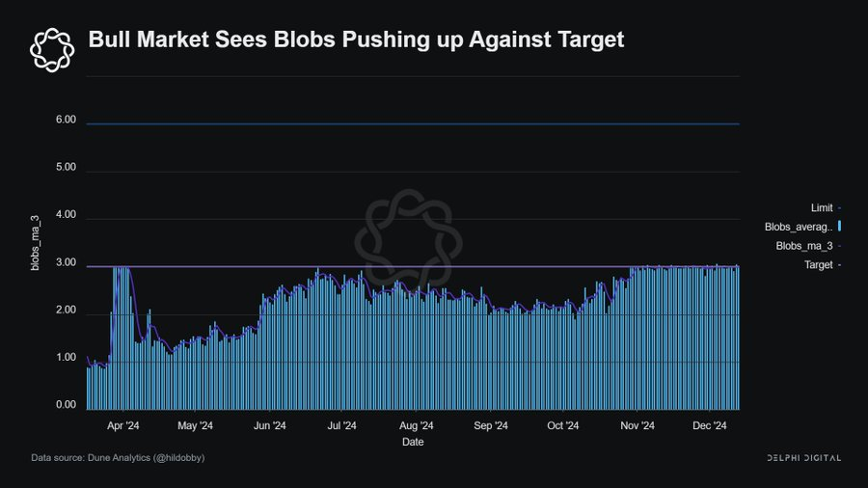Open the Dune Analytics (@hildobby) data source

(118, 457)
